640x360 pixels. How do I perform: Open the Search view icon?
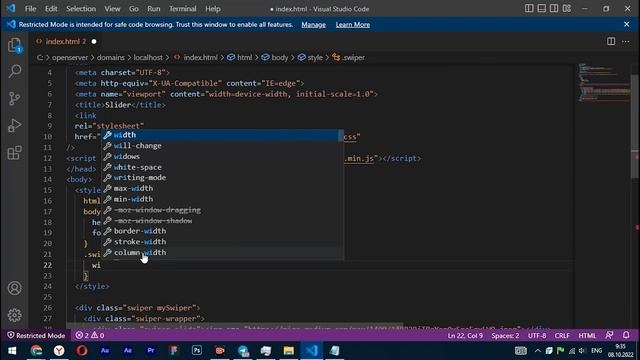(15, 71)
